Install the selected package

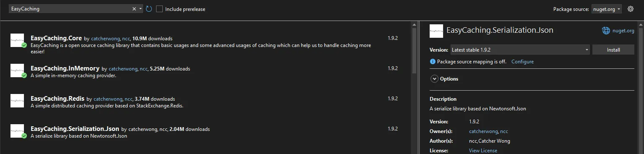tap(613, 50)
